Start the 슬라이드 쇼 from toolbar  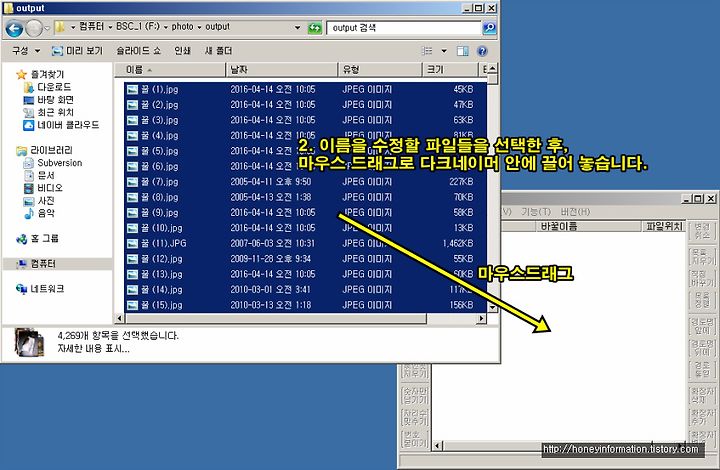click(x=138, y=50)
